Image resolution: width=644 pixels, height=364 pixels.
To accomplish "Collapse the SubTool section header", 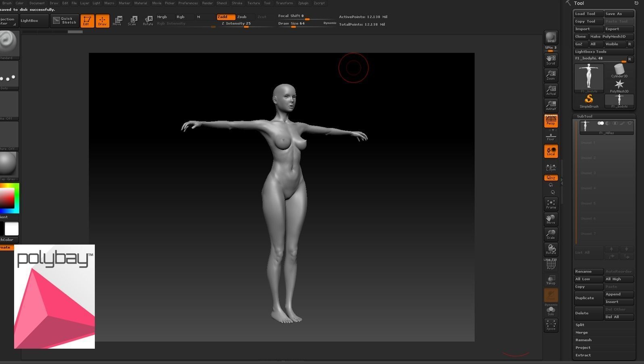I will pos(585,116).
